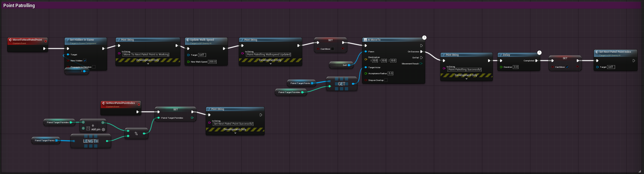Click the self Target field in Update Walk Speed
The height and width of the screenshot is (174, 644).
click(202, 55)
